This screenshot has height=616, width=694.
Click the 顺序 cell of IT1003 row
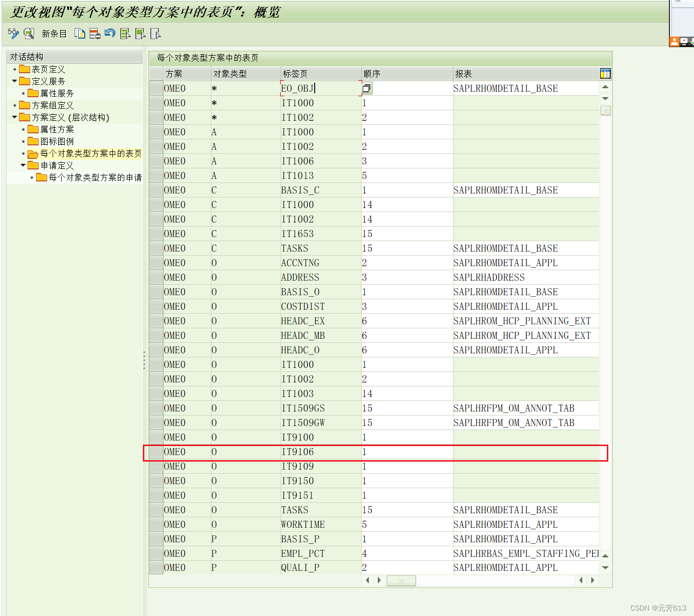click(x=407, y=393)
